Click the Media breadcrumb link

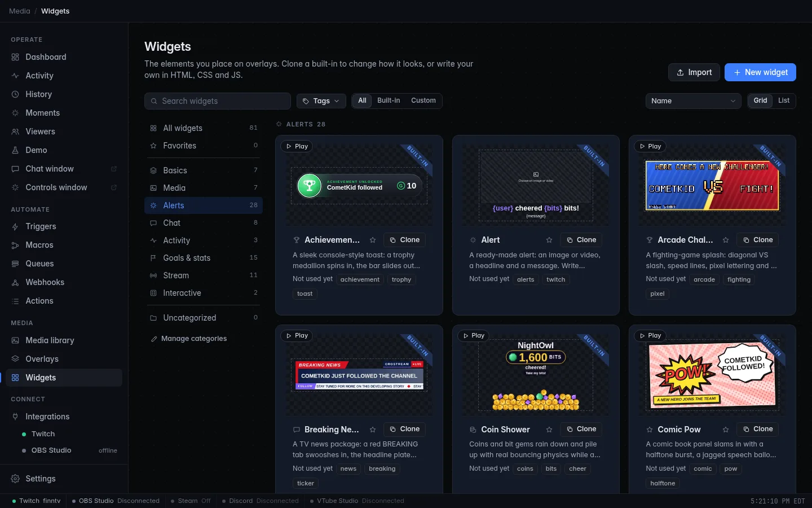click(x=20, y=11)
